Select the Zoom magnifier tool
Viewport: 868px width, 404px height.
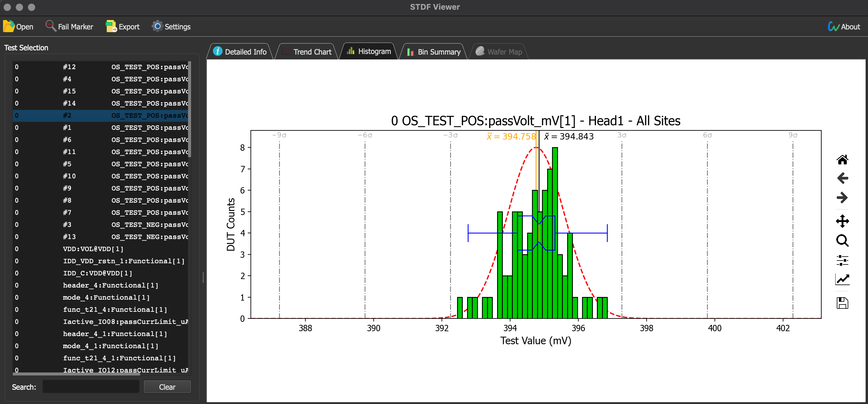(843, 241)
